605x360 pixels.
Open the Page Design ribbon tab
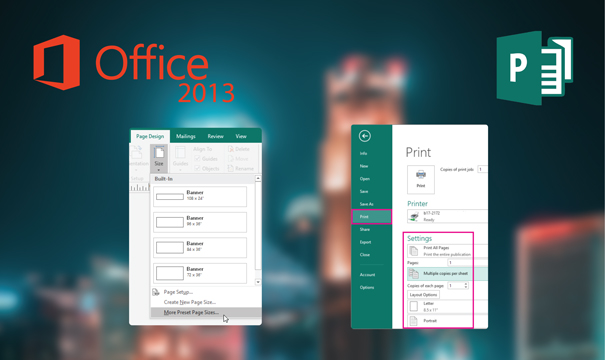(x=150, y=136)
